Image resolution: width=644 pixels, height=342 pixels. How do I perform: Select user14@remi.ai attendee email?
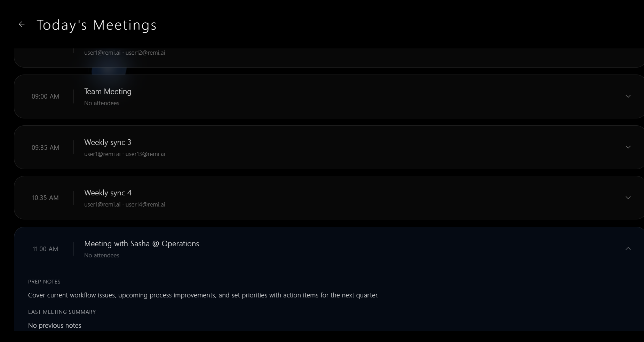pos(145,204)
